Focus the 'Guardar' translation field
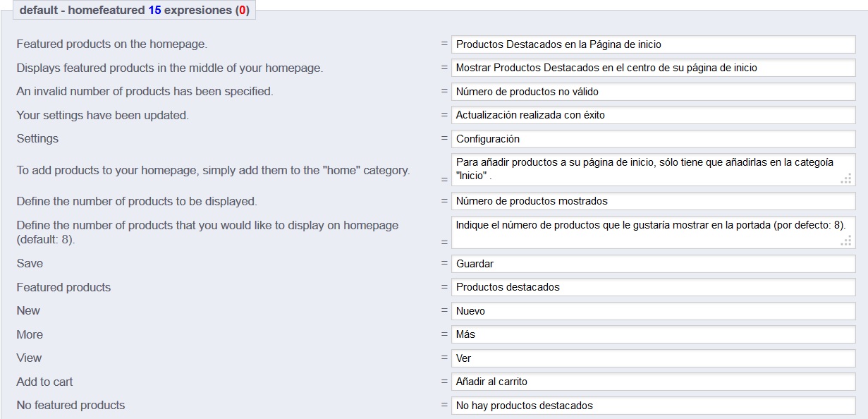Screen dimensions: 868x419 [653, 264]
